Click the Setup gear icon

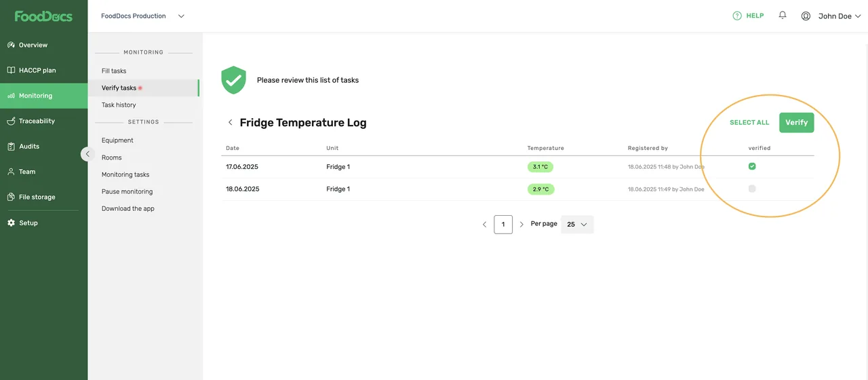point(11,223)
